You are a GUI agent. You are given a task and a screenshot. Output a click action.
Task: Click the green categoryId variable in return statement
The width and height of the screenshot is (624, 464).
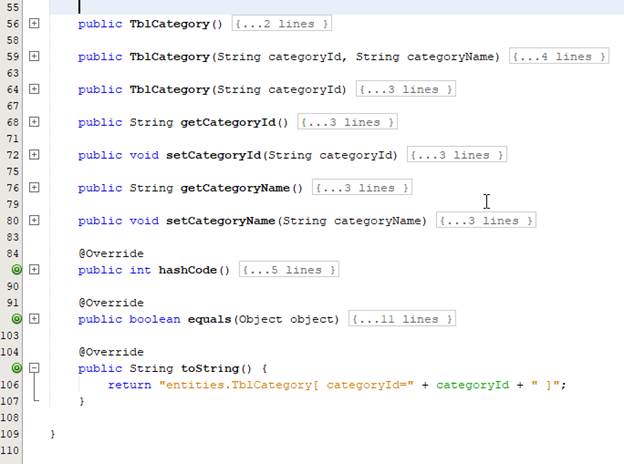tap(472, 385)
